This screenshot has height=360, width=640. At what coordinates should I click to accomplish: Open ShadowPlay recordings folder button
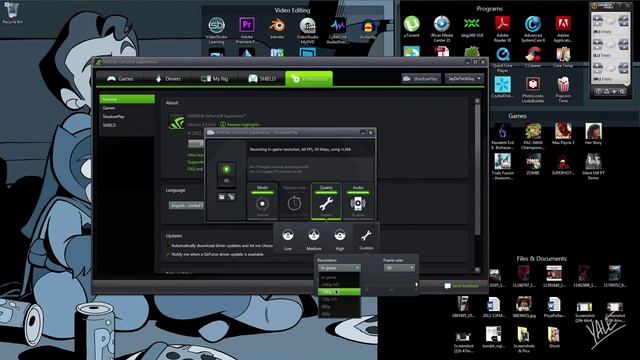222,197
